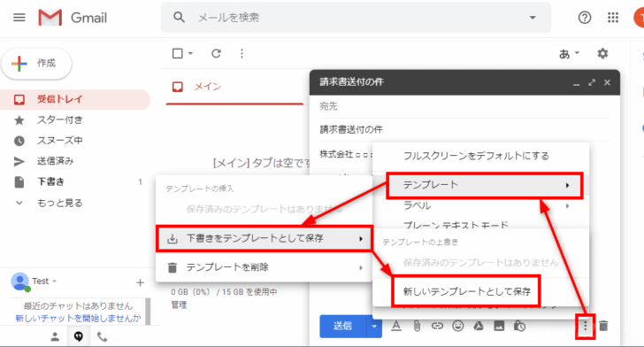The width and height of the screenshot is (644, 347).
Task: Open the ラベル submenu
Action: (480, 205)
